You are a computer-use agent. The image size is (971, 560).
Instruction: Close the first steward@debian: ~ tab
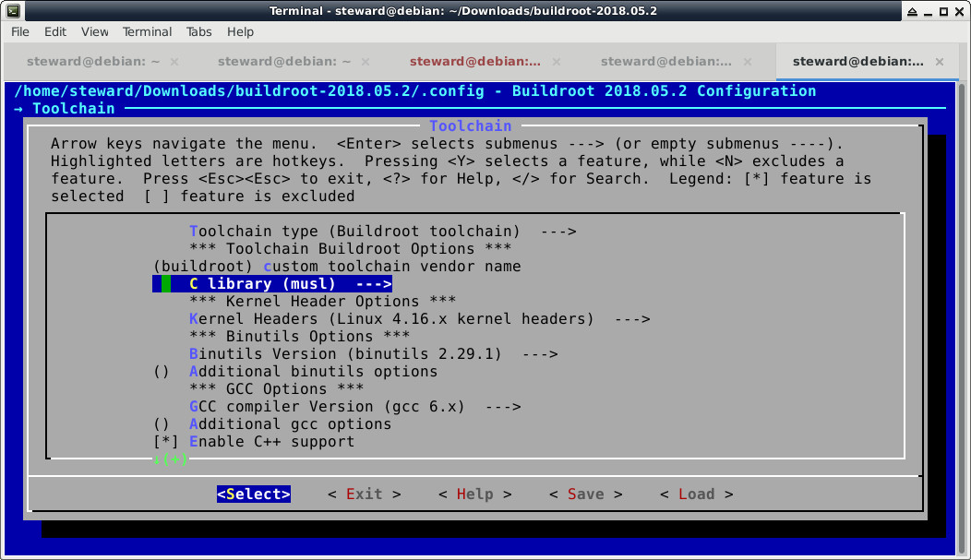pos(174,62)
